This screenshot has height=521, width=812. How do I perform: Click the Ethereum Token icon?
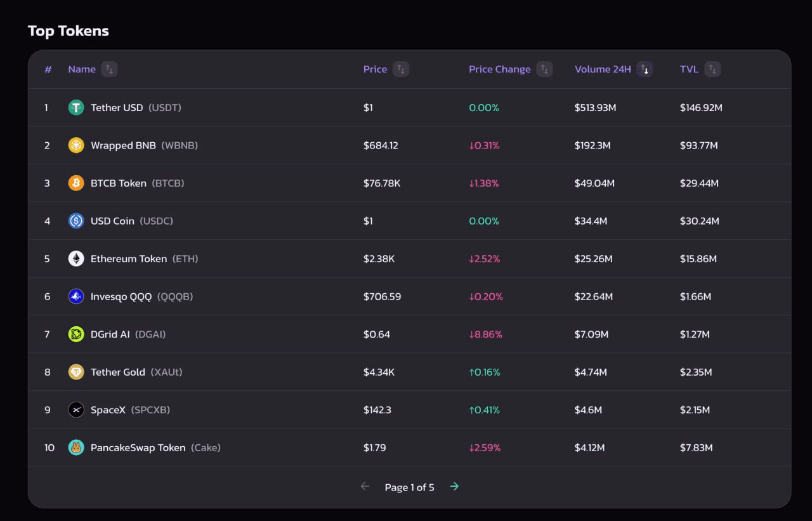point(76,259)
